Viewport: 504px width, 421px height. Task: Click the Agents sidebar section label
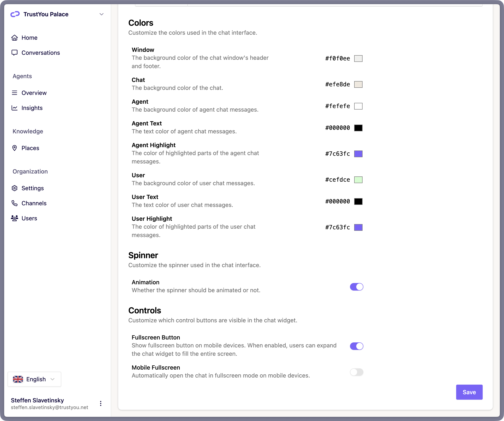tap(22, 76)
